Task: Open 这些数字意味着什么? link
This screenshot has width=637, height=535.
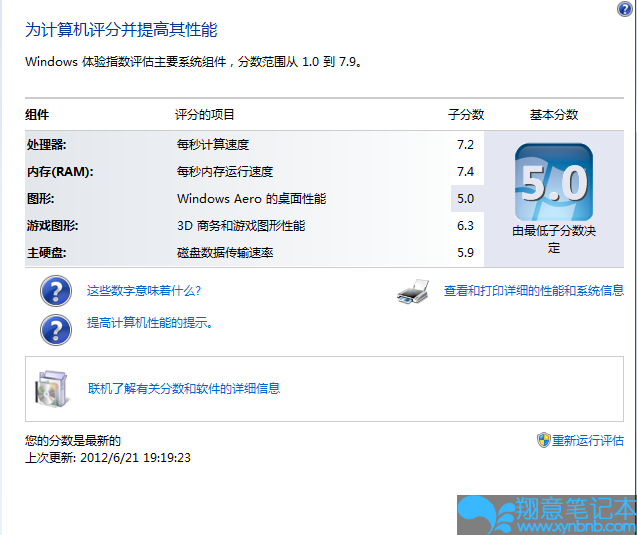Action: pyautogui.click(x=144, y=290)
